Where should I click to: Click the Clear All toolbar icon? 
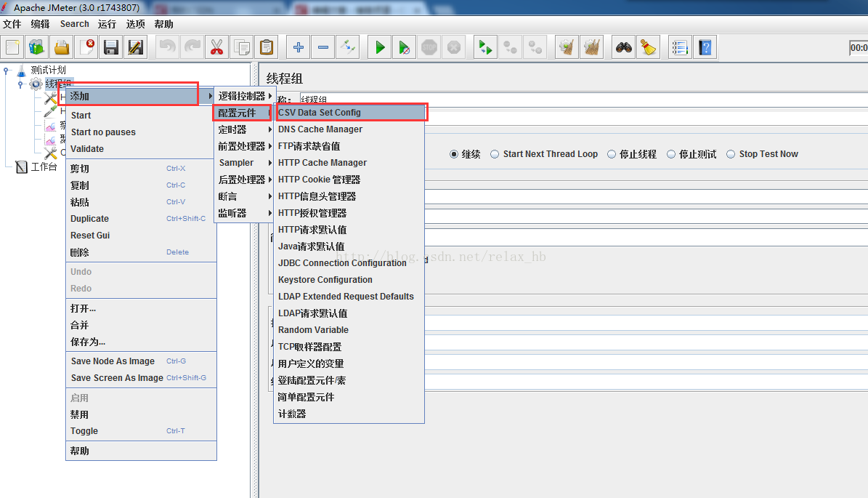pyautogui.click(x=592, y=48)
